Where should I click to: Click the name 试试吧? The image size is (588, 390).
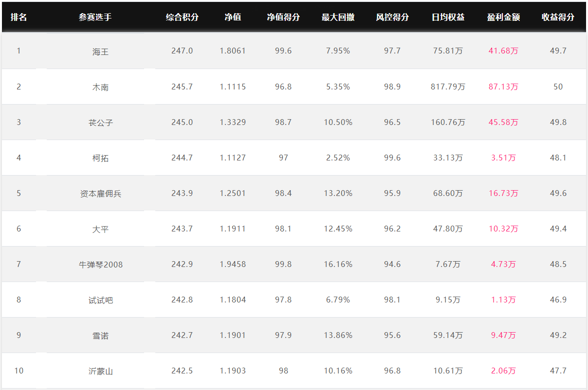point(101,301)
